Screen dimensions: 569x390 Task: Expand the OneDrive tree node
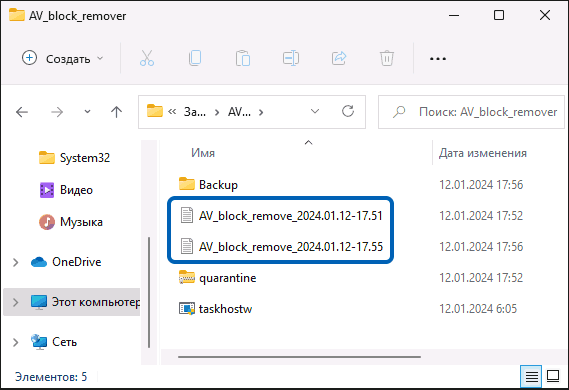(x=16, y=262)
